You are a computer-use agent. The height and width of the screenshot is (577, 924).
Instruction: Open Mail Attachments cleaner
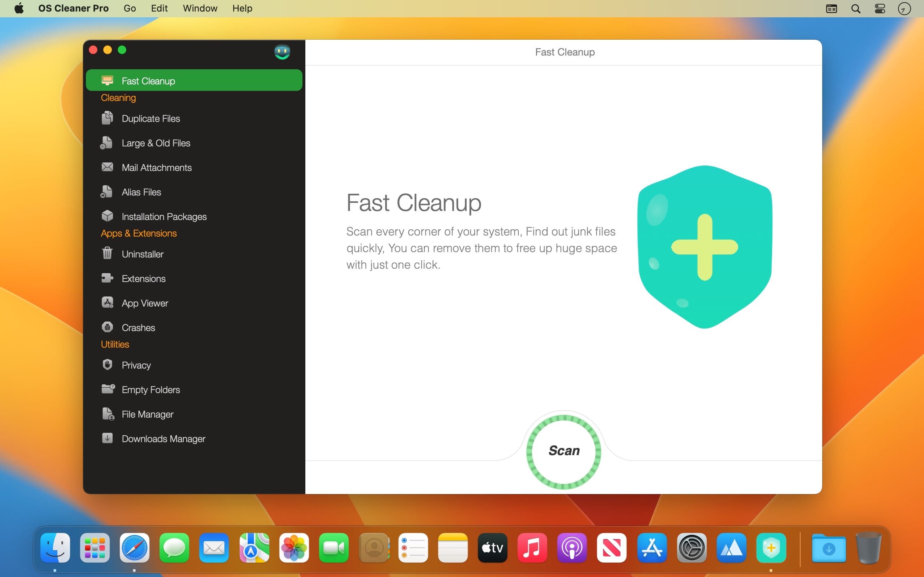pos(156,168)
